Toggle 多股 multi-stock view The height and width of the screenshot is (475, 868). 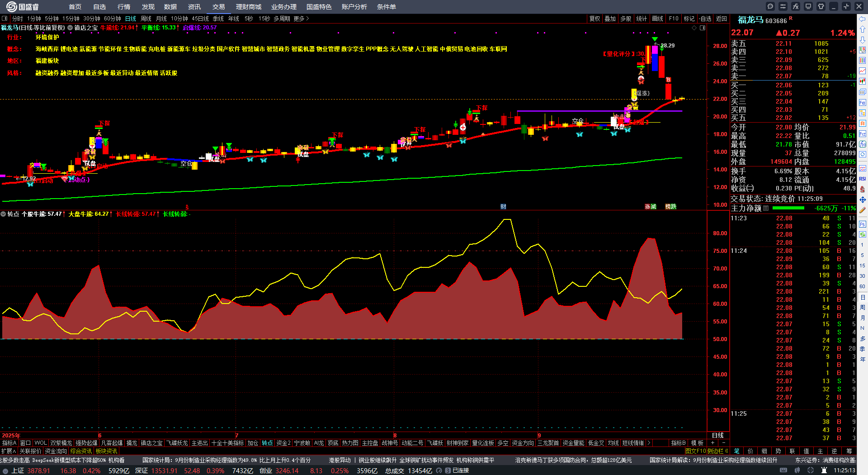[x=626, y=19]
